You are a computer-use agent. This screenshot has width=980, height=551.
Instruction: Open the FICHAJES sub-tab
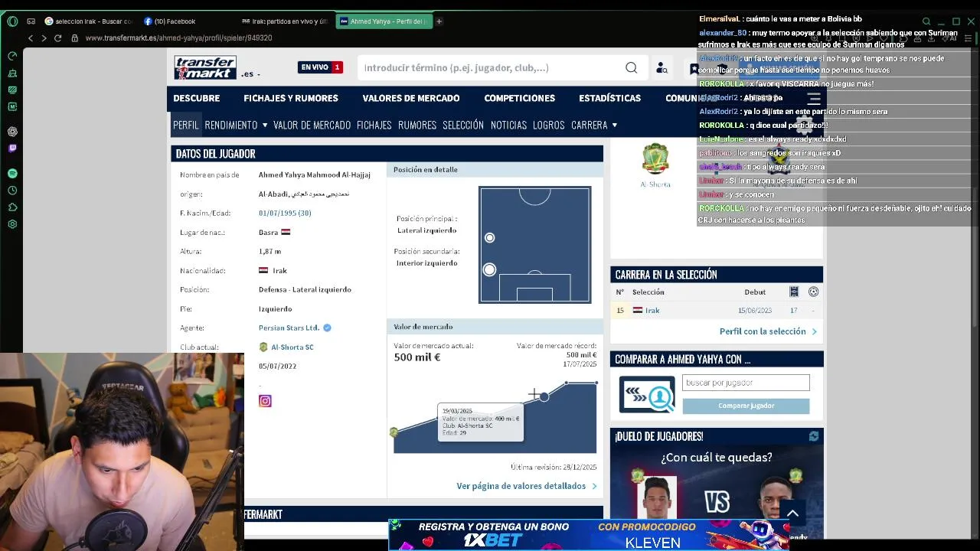374,125
